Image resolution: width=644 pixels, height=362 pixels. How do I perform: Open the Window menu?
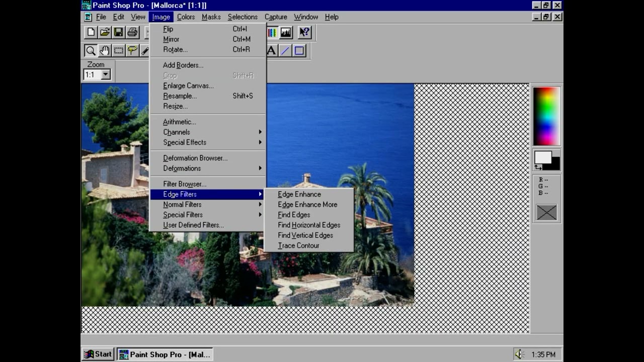click(306, 17)
